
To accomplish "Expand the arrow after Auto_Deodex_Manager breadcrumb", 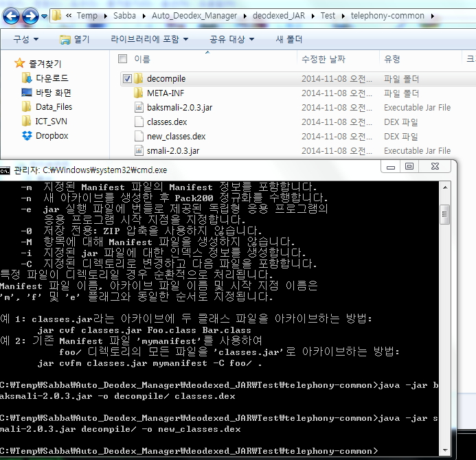I will (245, 16).
